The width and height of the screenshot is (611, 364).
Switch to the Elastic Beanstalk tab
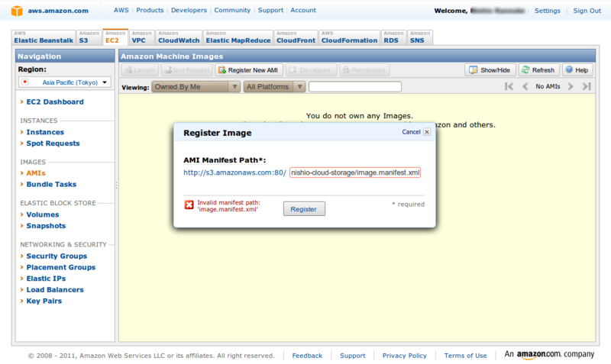(x=44, y=37)
